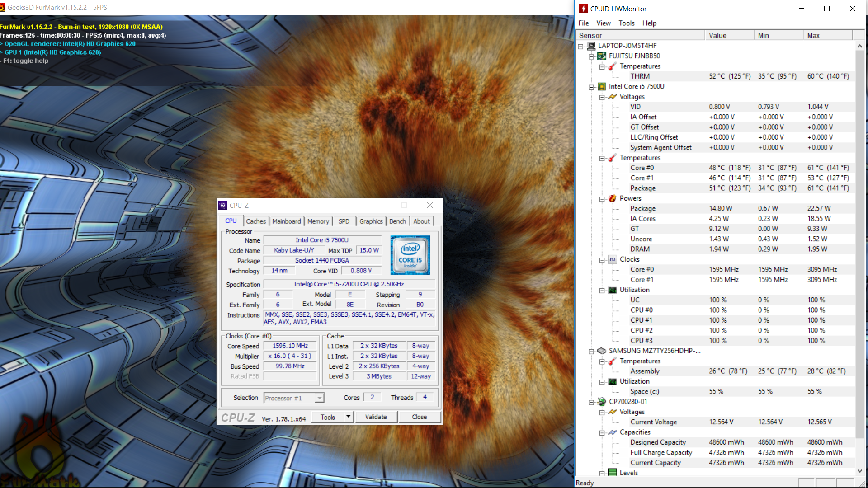Collapse the SAMSUNG MZ7TY256HDHP node

(x=591, y=351)
